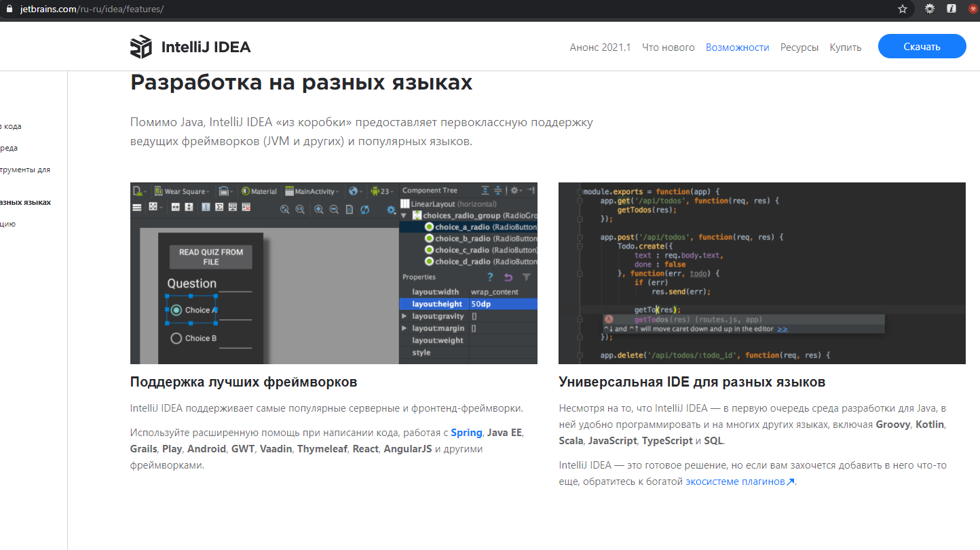Click READ QUIZ FROM FILE button in preview
The width and height of the screenshot is (980, 550).
pos(210,257)
